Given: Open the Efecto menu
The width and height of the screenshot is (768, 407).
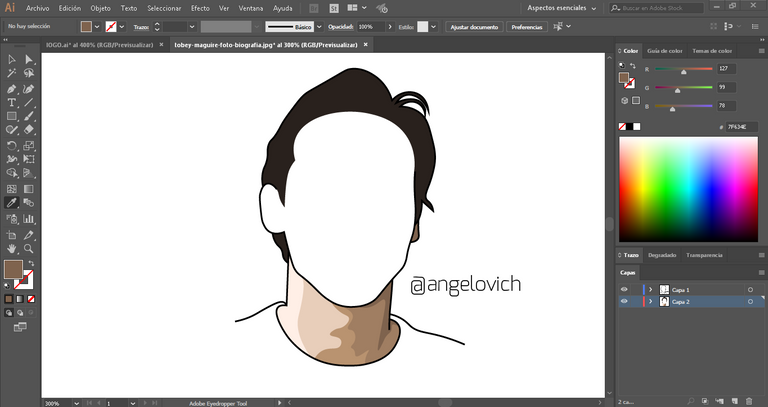Looking at the screenshot, I should [x=200, y=8].
